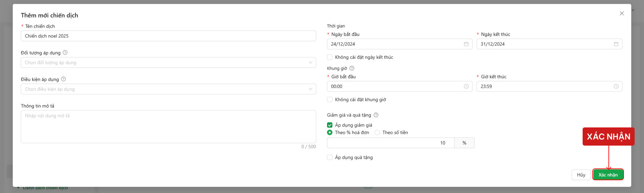Click the clock icon in Giờ kết thúc
This screenshot has width=644, height=193.
tap(616, 86)
